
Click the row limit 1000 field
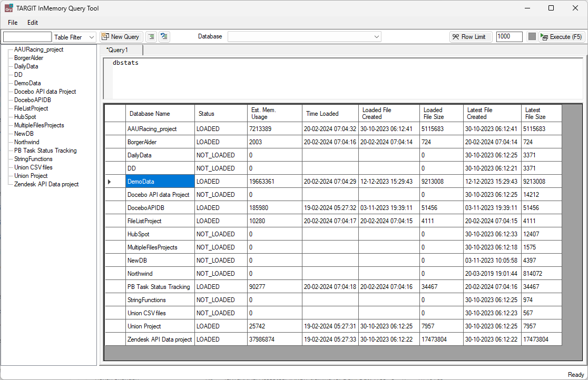tap(509, 37)
